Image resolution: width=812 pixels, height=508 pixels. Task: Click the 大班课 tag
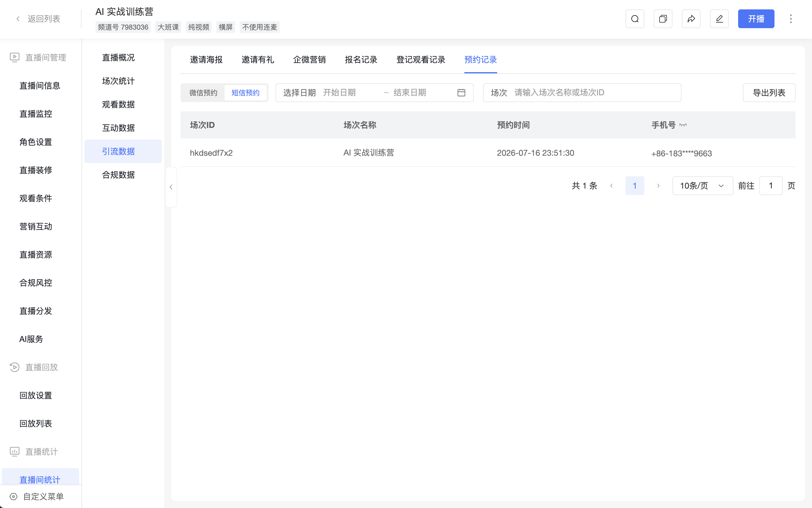coord(168,27)
